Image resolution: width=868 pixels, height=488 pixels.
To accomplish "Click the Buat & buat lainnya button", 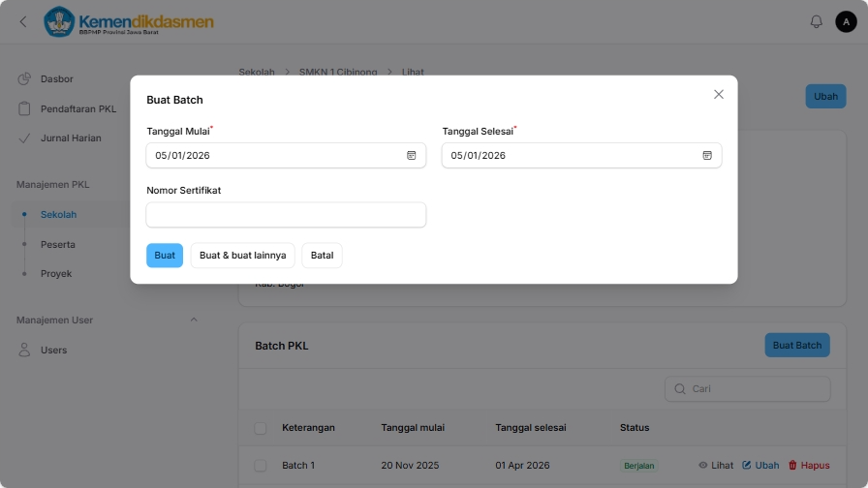I will (242, 256).
